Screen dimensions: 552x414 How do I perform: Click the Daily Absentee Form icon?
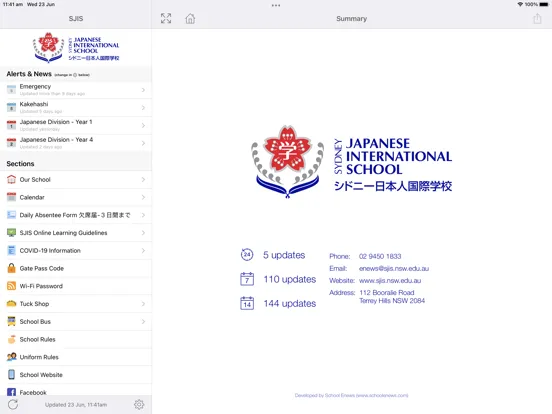pos(11,215)
